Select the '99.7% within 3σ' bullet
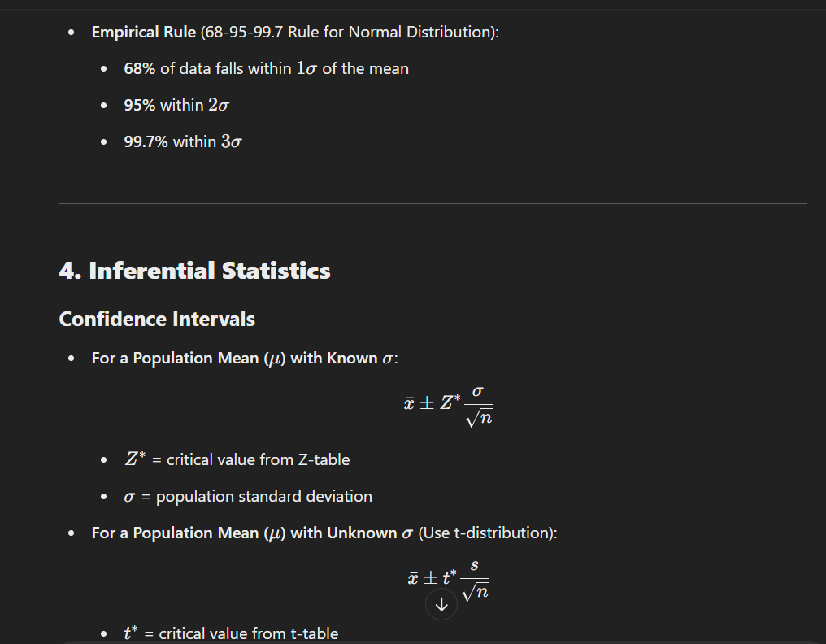The width and height of the screenshot is (826, 644). pyautogui.click(x=183, y=141)
